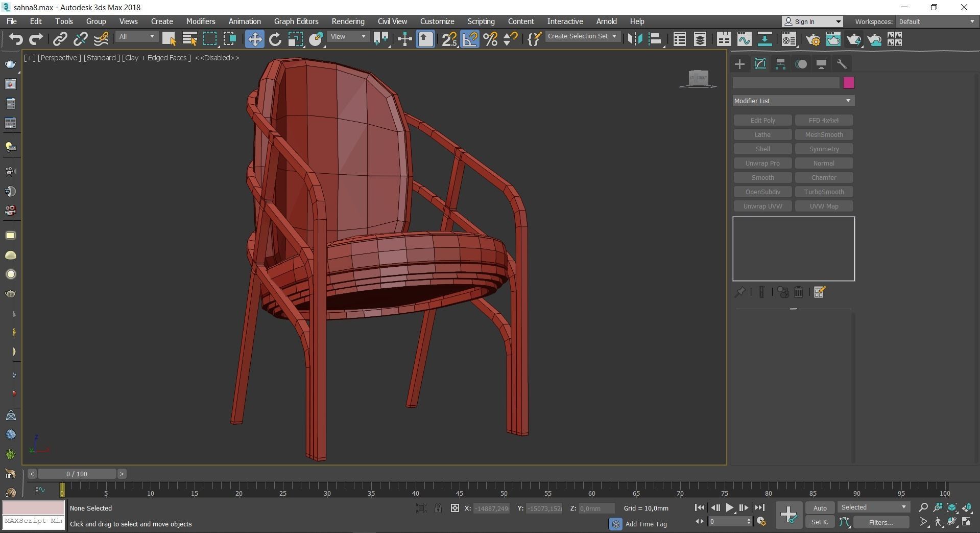The image size is (980, 533).
Task: Click the Edit Poly modifier button
Action: [762, 120]
